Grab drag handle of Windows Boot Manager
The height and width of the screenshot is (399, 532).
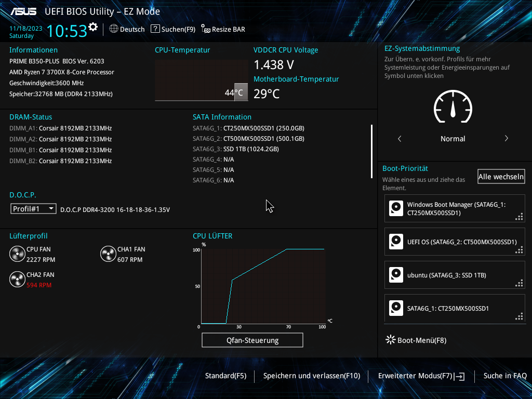point(519,217)
